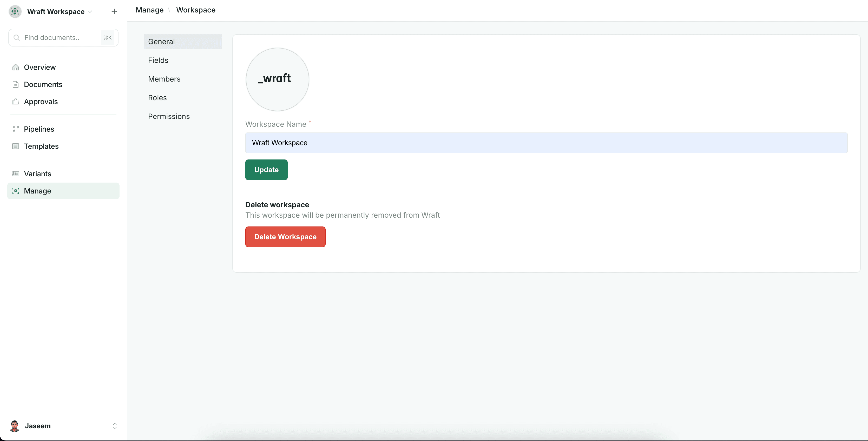Click the Wraft workspace logo icon
Screen dimensions: 868x441
point(15,11)
